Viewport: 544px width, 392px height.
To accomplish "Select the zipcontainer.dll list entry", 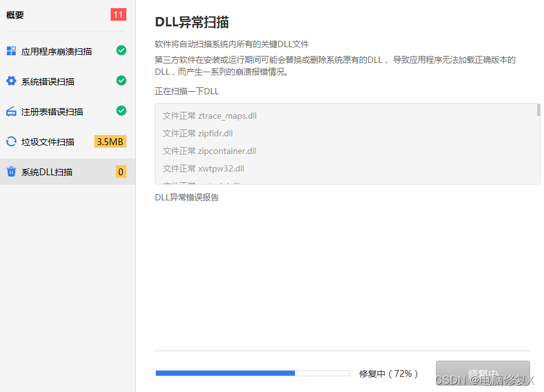I will tap(209, 151).
